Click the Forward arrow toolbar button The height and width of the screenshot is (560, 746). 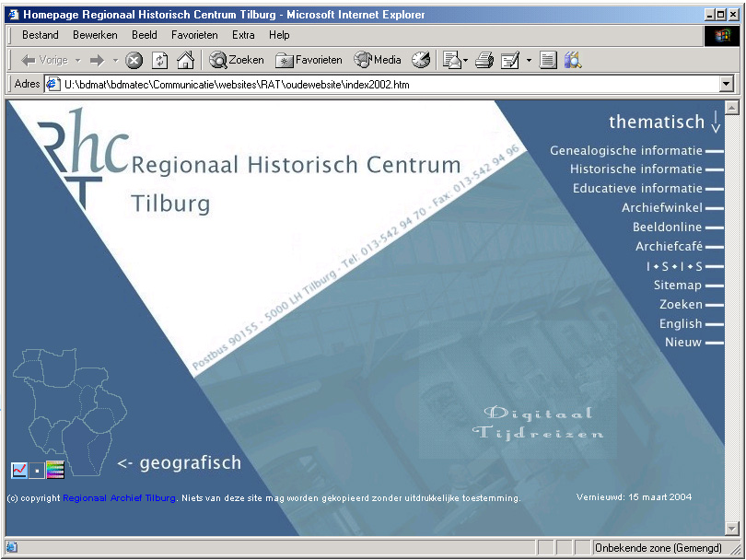click(97, 61)
